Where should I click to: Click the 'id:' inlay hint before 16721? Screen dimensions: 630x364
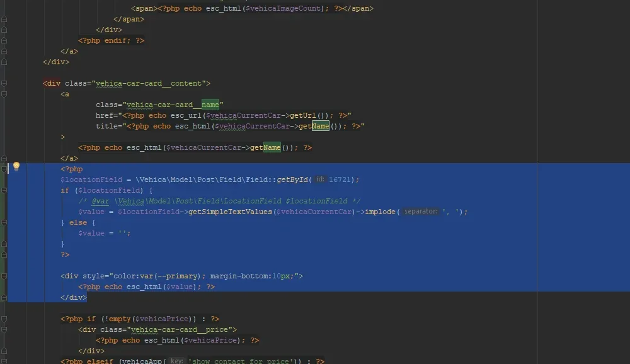pyautogui.click(x=320, y=179)
